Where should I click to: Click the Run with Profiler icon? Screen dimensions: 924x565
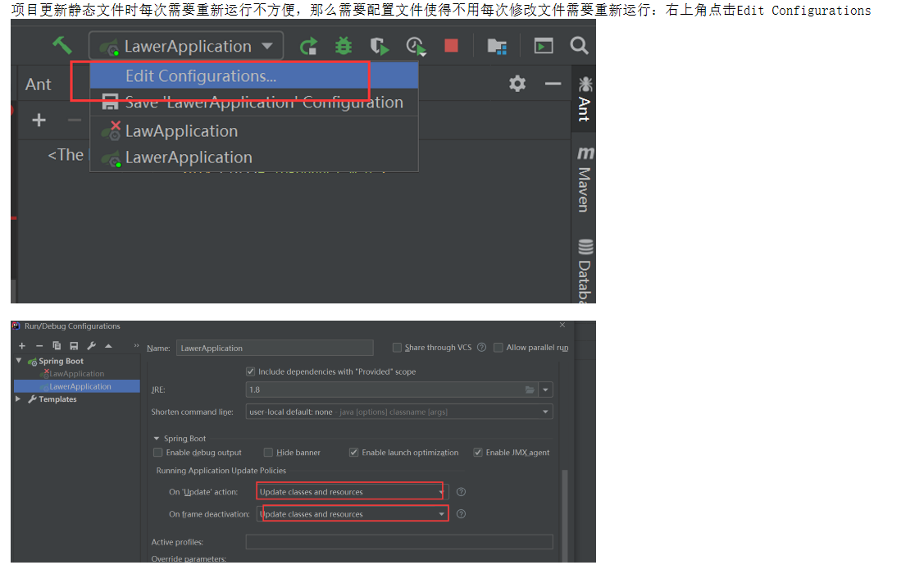(416, 46)
